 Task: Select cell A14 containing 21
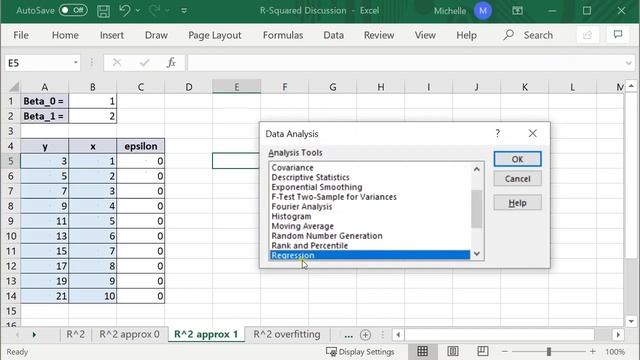tap(44, 296)
